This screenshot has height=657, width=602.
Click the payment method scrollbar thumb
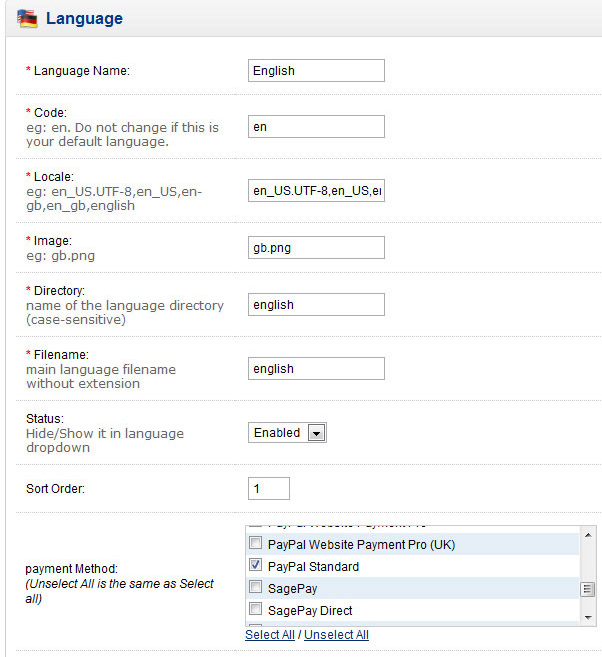point(588,590)
